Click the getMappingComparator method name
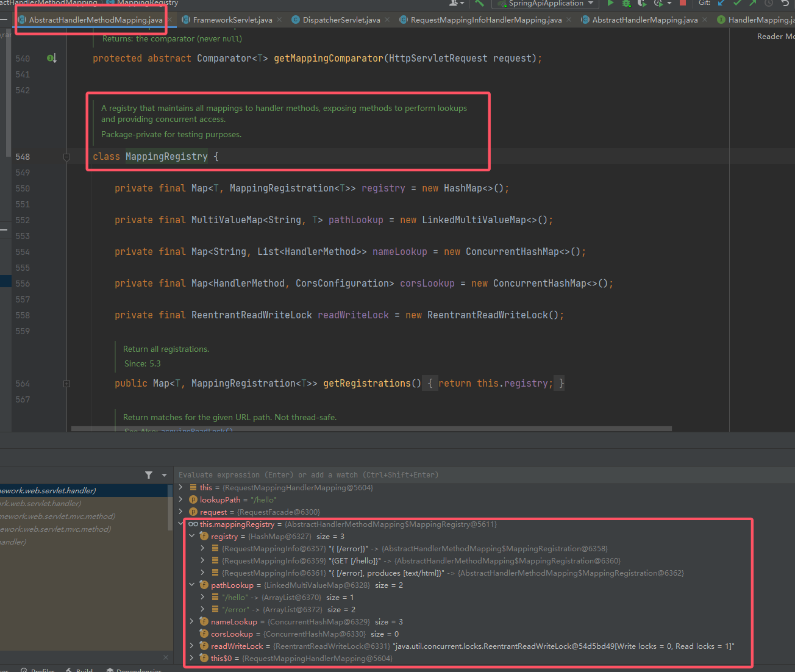 tap(329, 59)
